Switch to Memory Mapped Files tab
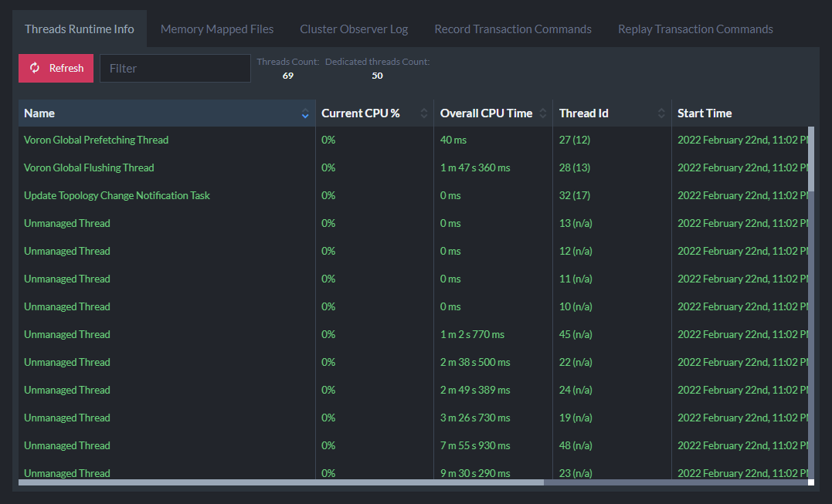Viewport: 832px width, 504px height. coord(217,29)
